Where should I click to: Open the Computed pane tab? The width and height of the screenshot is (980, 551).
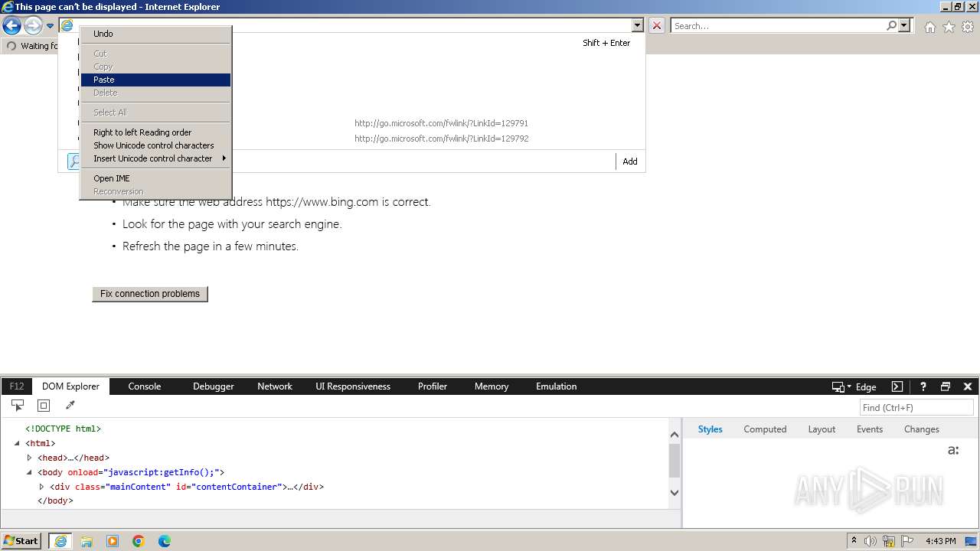(765, 429)
